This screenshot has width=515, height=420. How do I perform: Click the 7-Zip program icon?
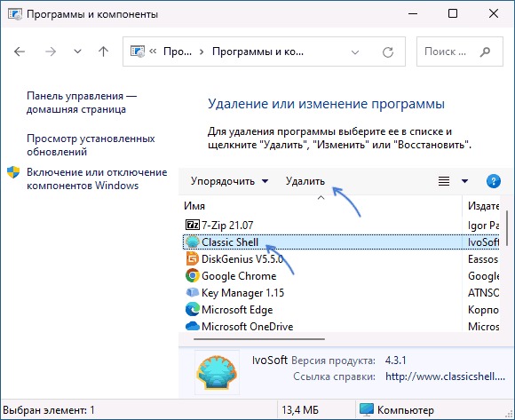[193, 226]
